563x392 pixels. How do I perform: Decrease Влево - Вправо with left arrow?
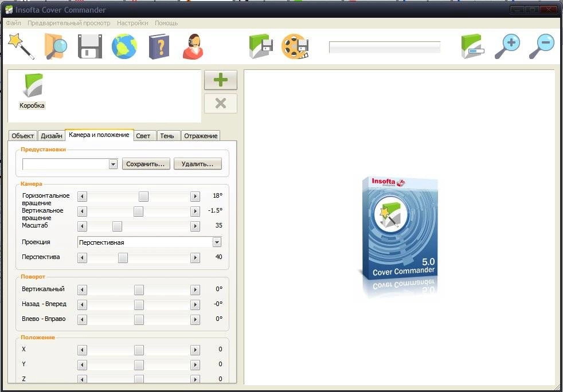pyautogui.click(x=82, y=319)
